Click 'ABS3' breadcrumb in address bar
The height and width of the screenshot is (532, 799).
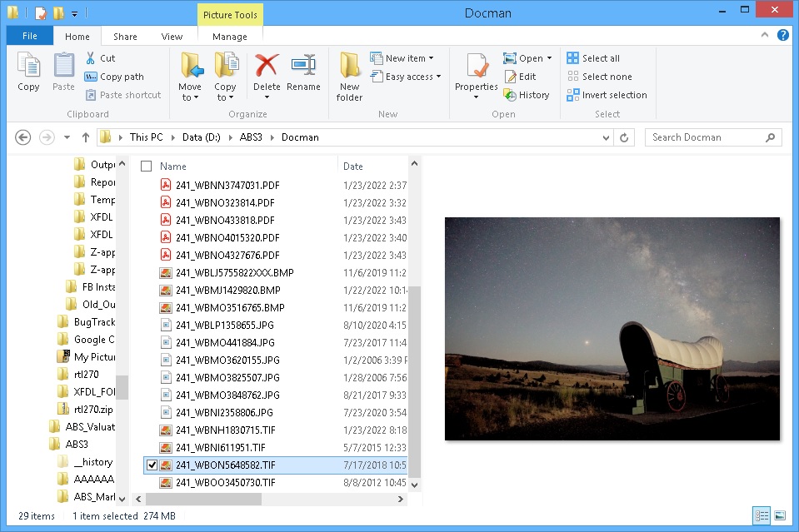pyautogui.click(x=251, y=137)
